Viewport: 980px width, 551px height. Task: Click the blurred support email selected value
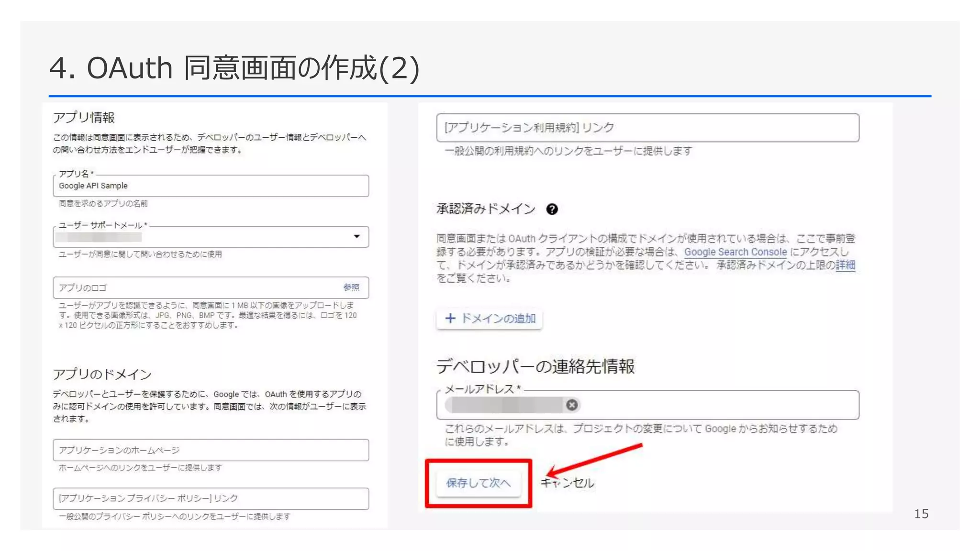99,237
